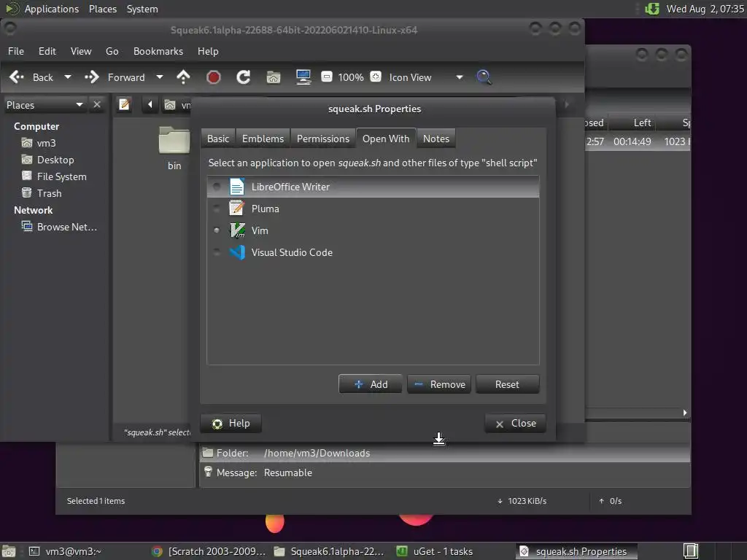Reload the current folder
Viewport: 747px width, 560px height.
pyautogui.click(x=244, y=77)
